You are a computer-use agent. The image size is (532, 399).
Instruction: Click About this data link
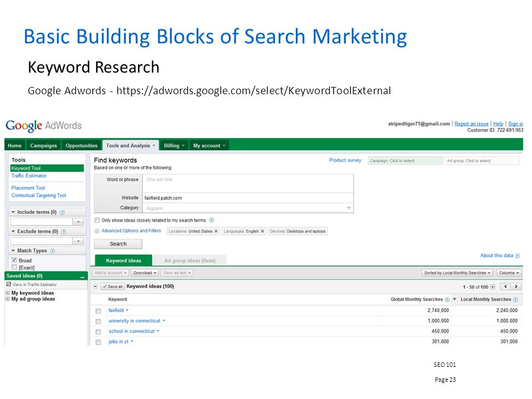click(497, 255)
